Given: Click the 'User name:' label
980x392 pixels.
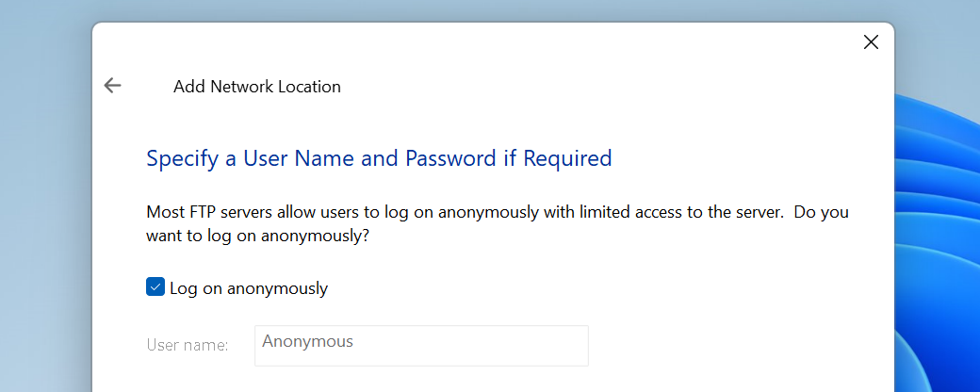Looking at the screenshot, I should pos(188,345).
